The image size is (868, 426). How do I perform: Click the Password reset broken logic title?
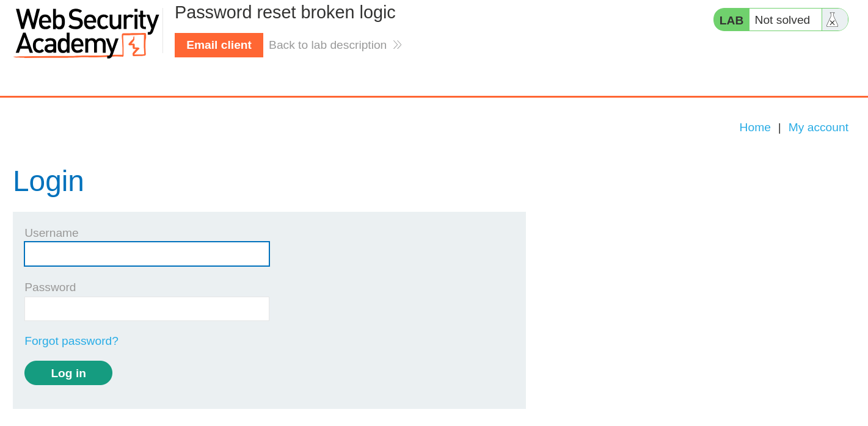tap(285, 12)
